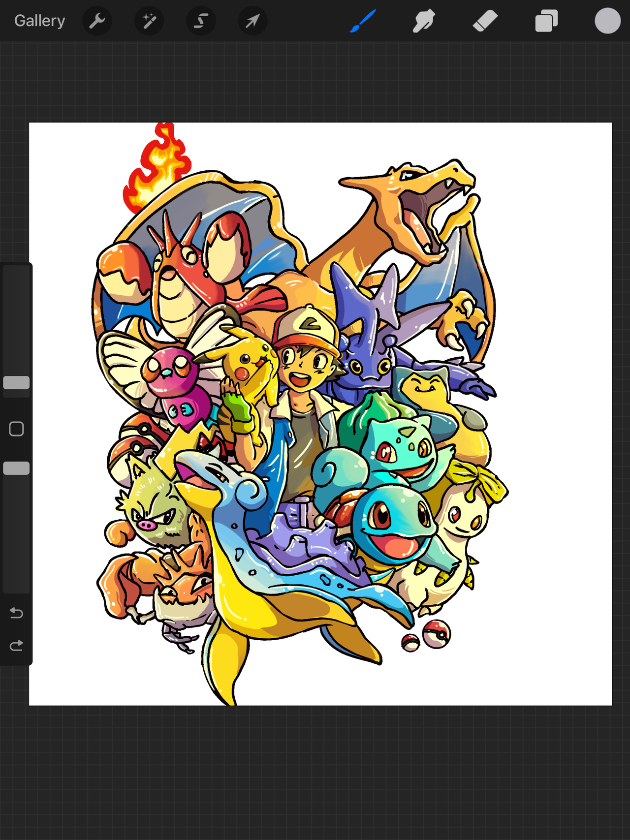This screenshot has width=630, height=840.
Task: Undo the last stroke
Action: point(16,613)
